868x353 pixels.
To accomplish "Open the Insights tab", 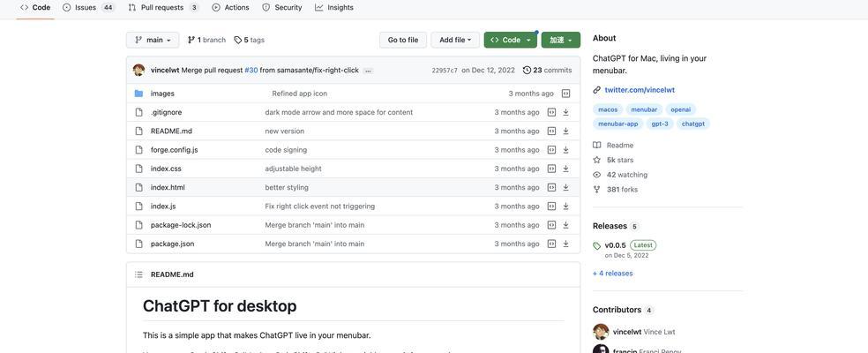I will 334,8.
